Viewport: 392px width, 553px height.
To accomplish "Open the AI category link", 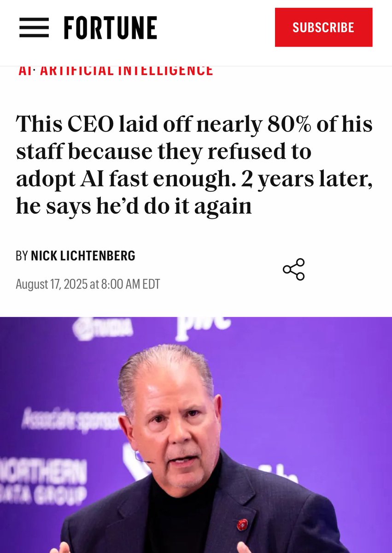I will 26,71.
